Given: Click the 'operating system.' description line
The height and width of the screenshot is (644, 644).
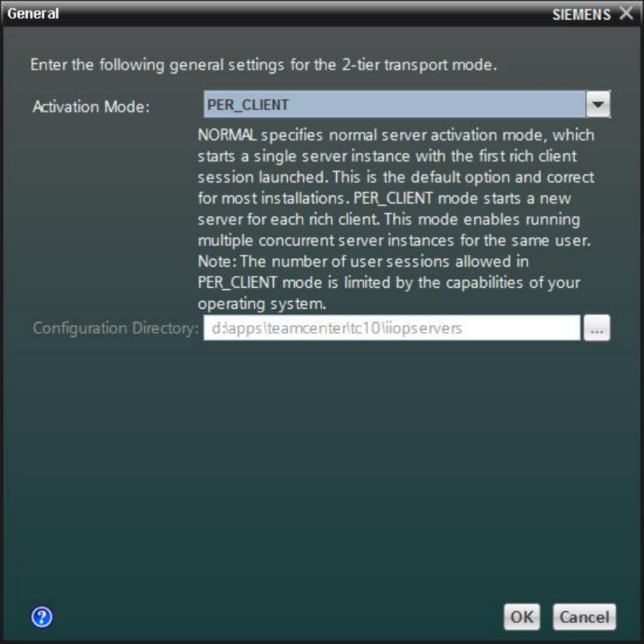Looking at the screenshot, I should [262, 304].
